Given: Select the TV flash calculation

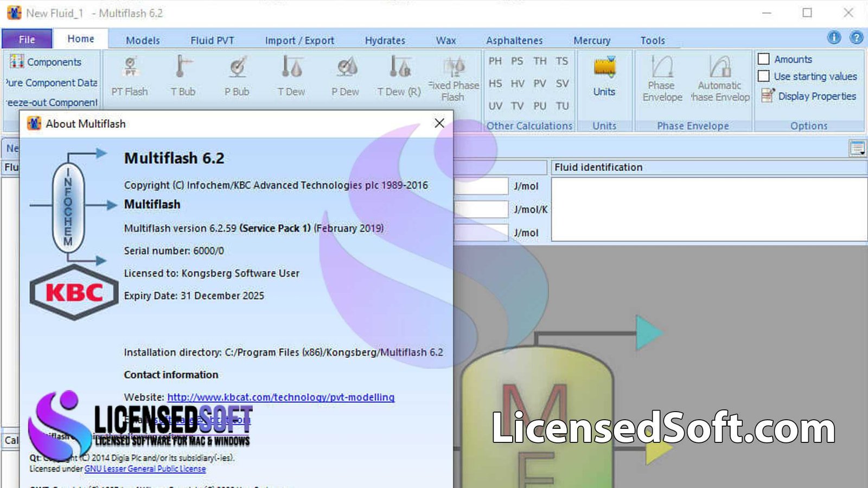Looking at the screenshot, I should [x=517, y=106].
